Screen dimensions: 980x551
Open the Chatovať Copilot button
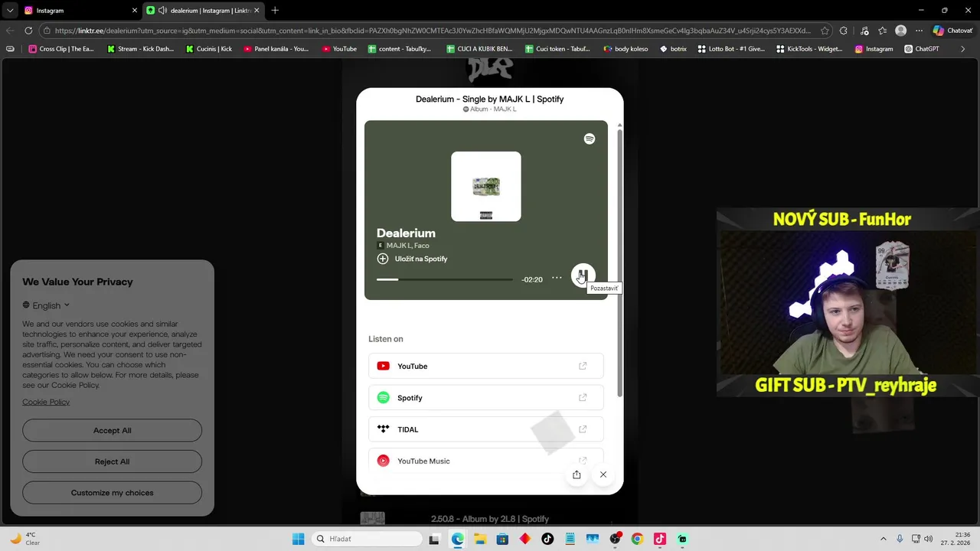point(953,31)
